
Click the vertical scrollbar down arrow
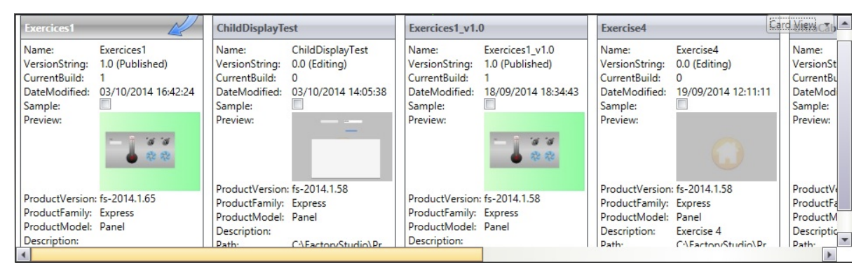pyautogui.click(x=846, y=240)
